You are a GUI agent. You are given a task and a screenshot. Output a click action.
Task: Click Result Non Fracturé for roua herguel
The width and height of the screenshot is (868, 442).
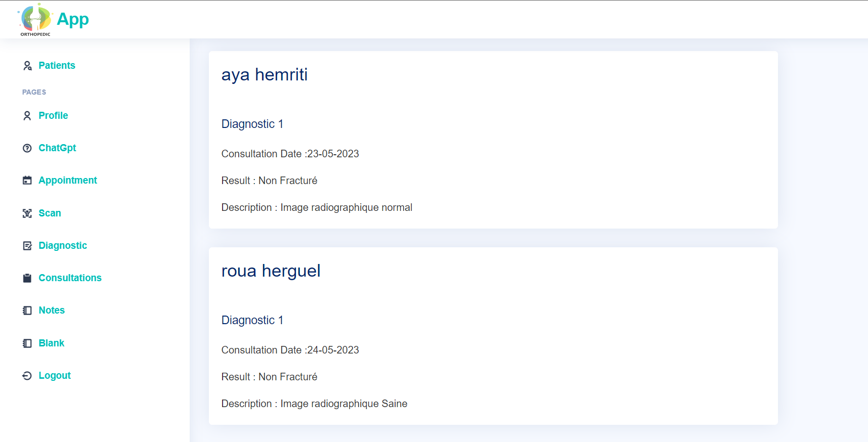click(x=270, y=377)
